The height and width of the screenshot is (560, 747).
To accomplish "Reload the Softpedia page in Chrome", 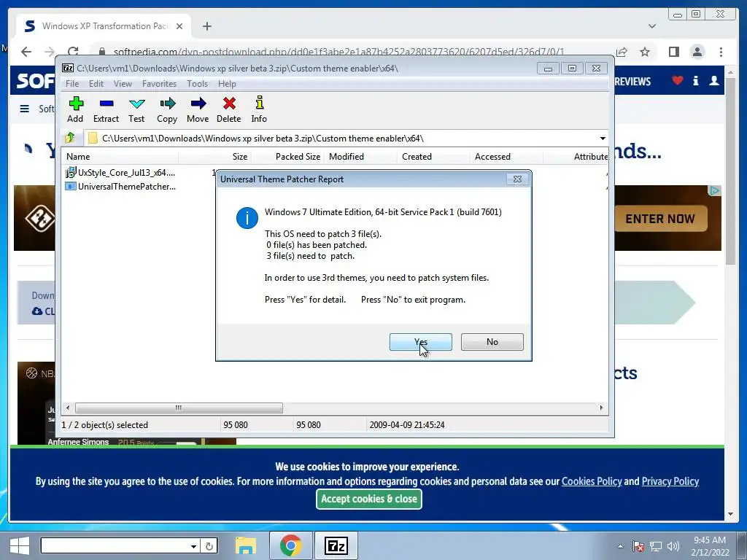I will [73, 52].
